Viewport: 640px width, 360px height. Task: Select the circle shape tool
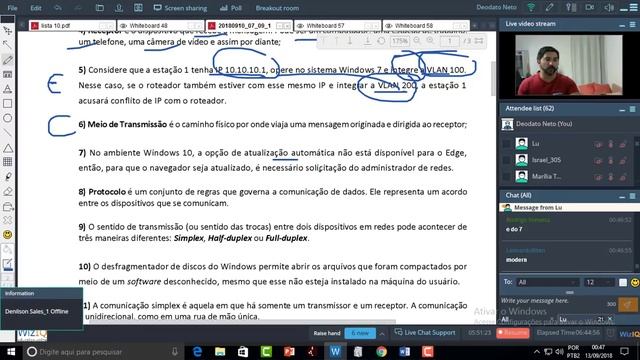[7, 118]
